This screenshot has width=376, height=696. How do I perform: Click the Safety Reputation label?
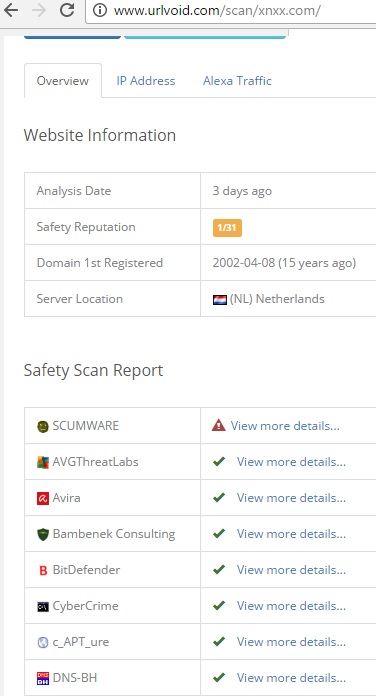86,227
